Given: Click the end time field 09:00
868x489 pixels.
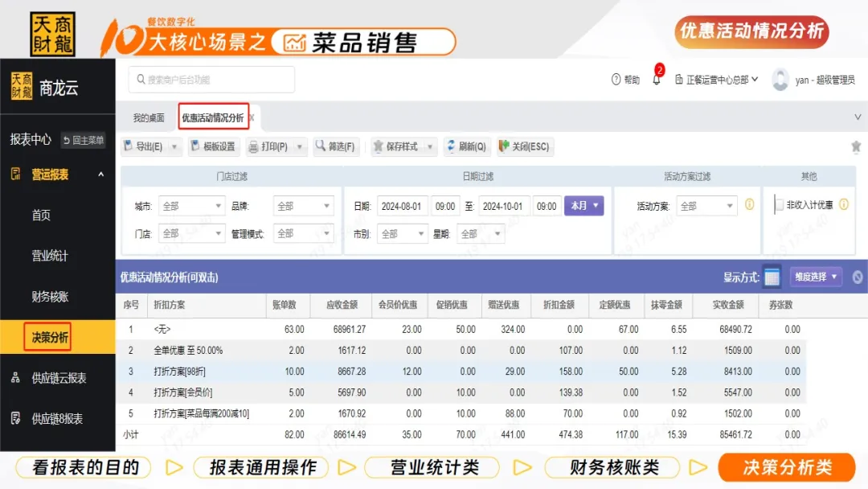Looking at the screenshot, I should click(x=547, y=206).
